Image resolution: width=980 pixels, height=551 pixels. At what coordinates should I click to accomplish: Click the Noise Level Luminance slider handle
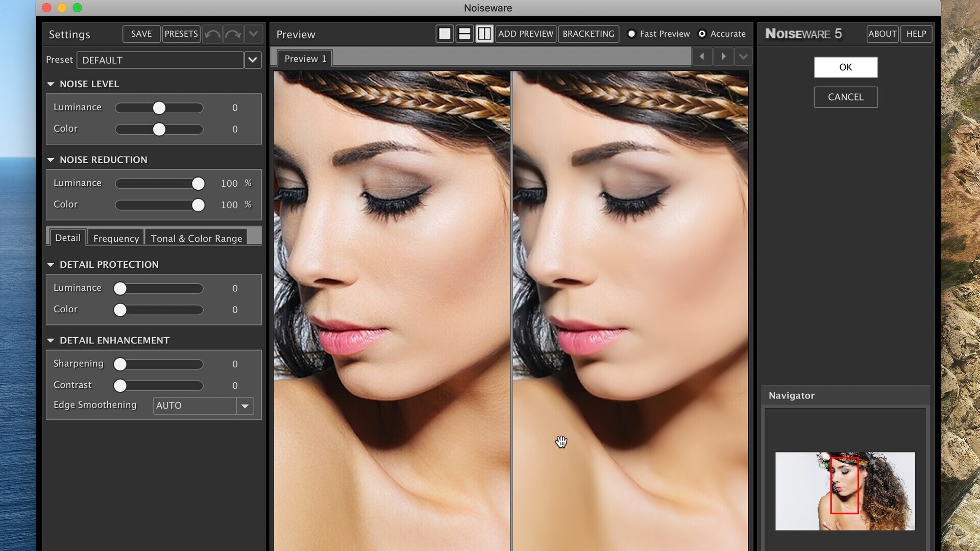pos(159,108)
